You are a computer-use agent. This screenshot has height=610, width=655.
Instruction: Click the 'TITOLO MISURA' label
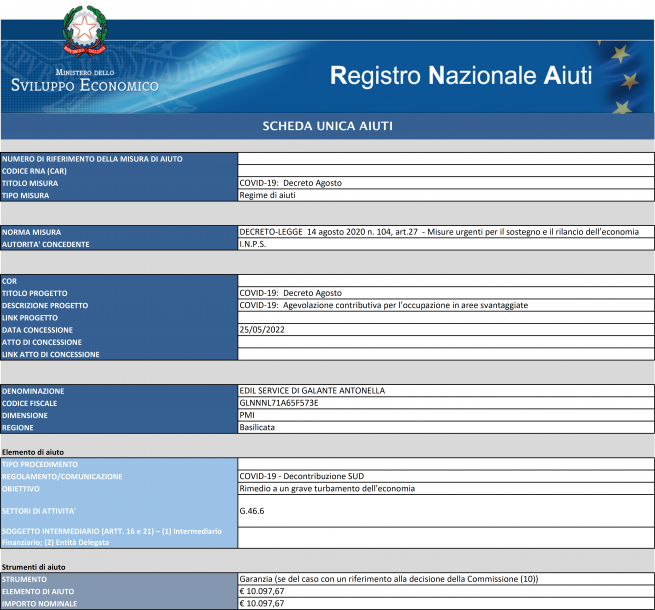(x=30, y=183)
